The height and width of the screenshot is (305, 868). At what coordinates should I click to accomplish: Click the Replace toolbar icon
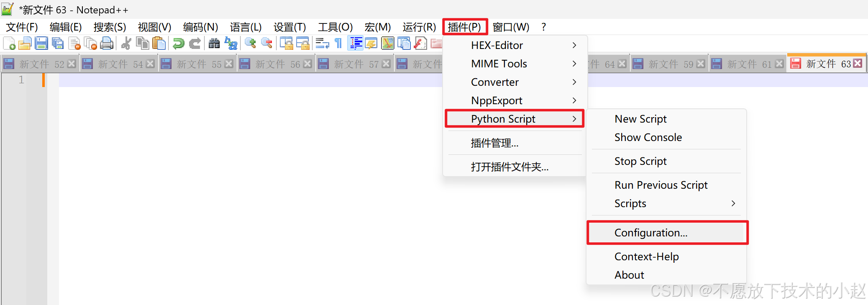(x=230, y=44)
